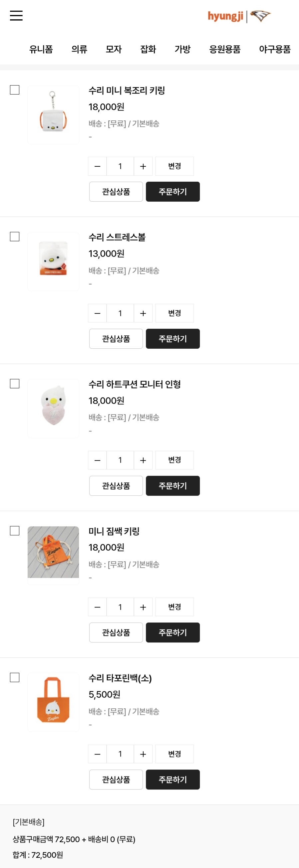The height and width of the screenshot is (868, 299).
Task: Decrease quantity of 수리 미니 복조리 키링
Action: [98, 166]
